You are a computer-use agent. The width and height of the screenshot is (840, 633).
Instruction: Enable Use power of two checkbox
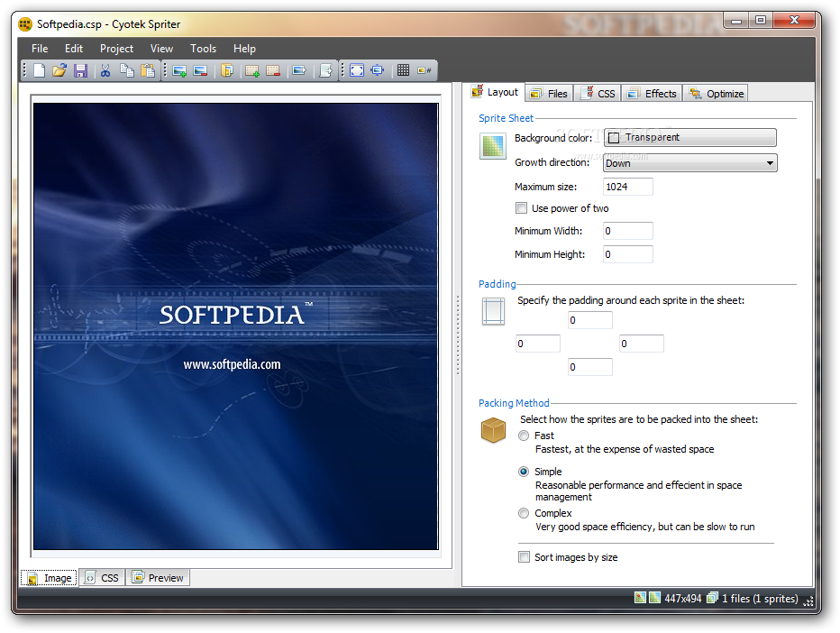pos(521,208)
